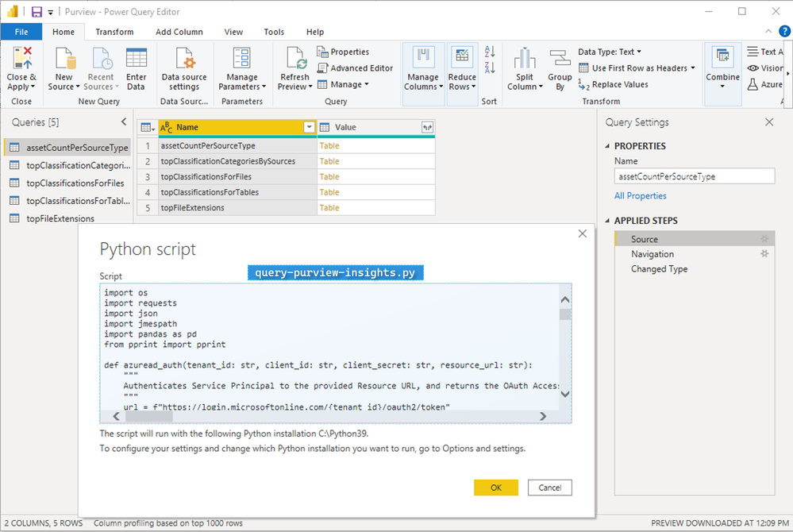
Task: Click the expand Value column icon
Action: 427,127
